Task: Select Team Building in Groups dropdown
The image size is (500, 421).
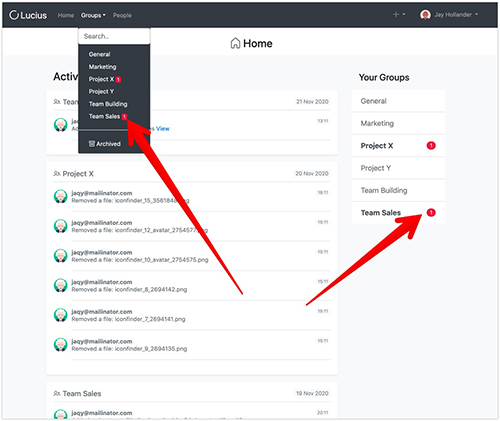Action: [x=108, y=104]
